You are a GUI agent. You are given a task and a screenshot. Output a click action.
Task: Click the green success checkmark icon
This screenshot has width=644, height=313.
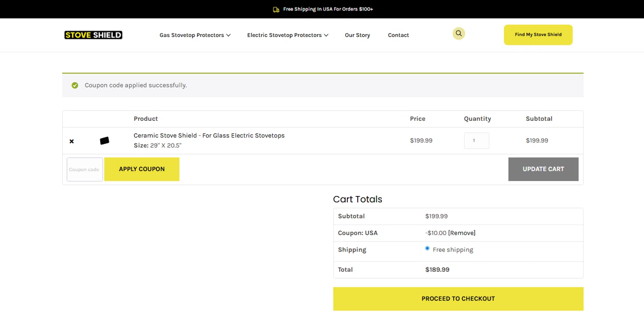click(x=75, y=85)
